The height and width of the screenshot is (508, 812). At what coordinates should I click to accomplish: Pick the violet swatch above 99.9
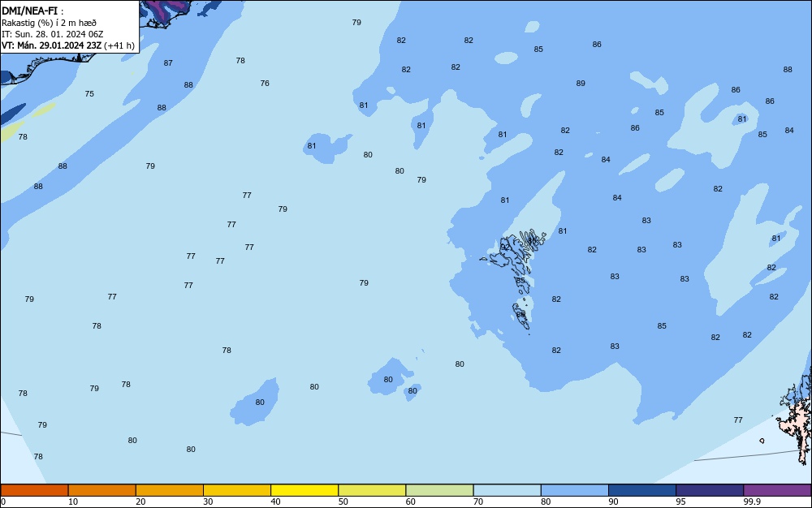tap(777, 490)
